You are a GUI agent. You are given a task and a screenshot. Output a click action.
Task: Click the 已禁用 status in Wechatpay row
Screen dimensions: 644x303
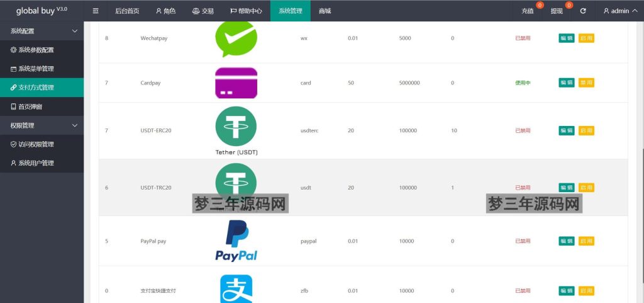point(523,38)
